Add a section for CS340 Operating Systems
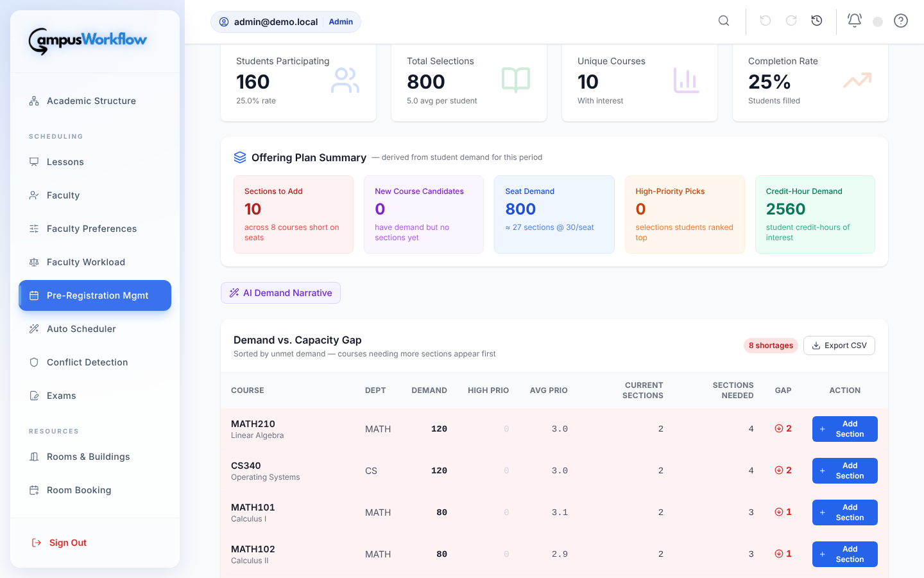The height and width of the screenshot is (578, 924). 845,471
